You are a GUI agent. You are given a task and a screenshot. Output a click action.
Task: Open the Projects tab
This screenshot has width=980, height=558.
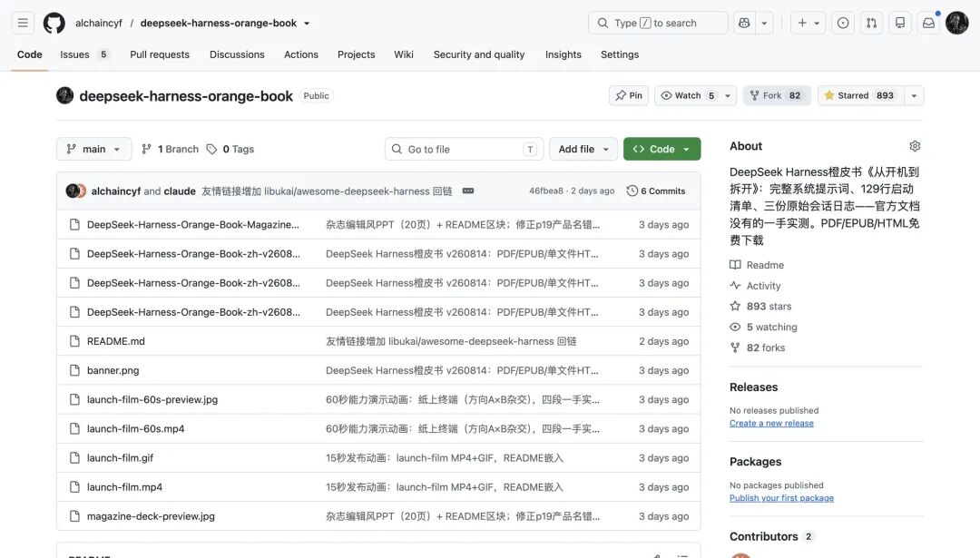[x=357, y=54]
